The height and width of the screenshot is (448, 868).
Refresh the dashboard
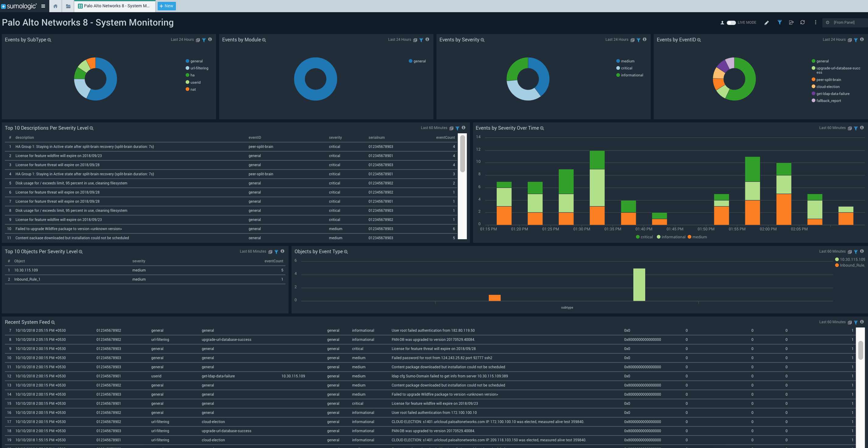[x=803, y=23]
